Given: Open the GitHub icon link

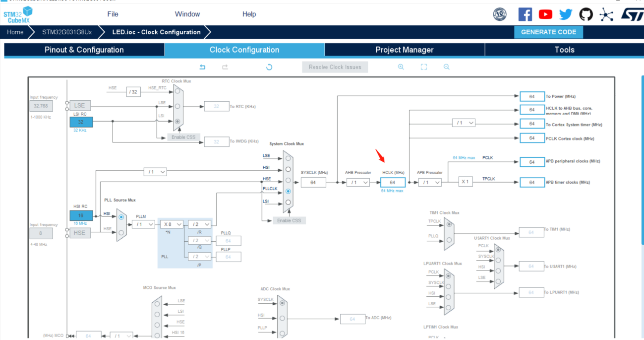Looking at the screenshot, I should 586,14.
